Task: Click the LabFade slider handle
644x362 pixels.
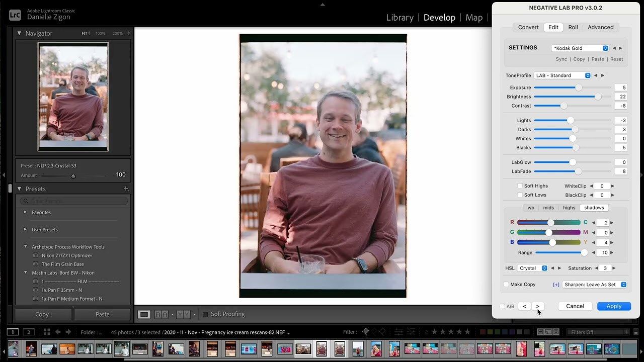Action: tap(579, 171)
